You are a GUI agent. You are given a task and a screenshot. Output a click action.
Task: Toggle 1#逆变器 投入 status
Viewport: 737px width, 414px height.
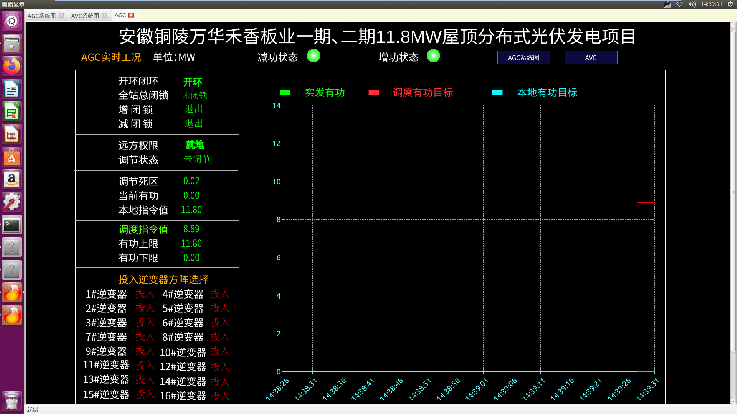[144, 295]
